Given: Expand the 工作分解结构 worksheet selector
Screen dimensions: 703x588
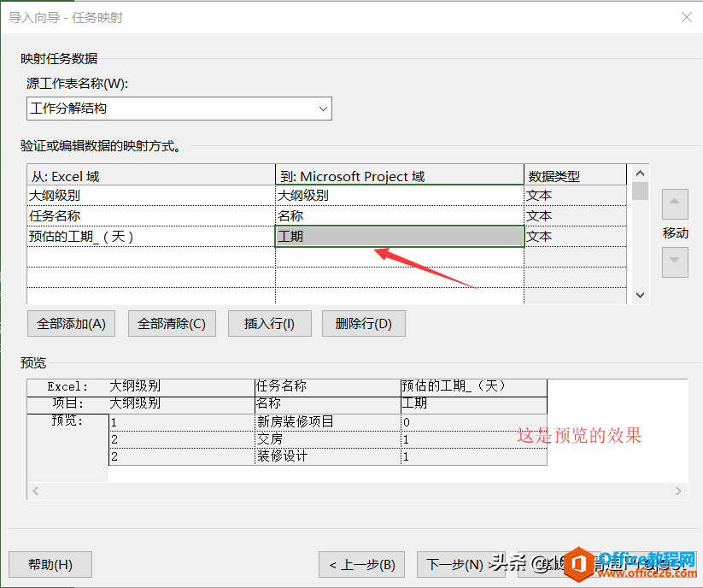Looking at the screenshot, I should [x=323, y=109].
